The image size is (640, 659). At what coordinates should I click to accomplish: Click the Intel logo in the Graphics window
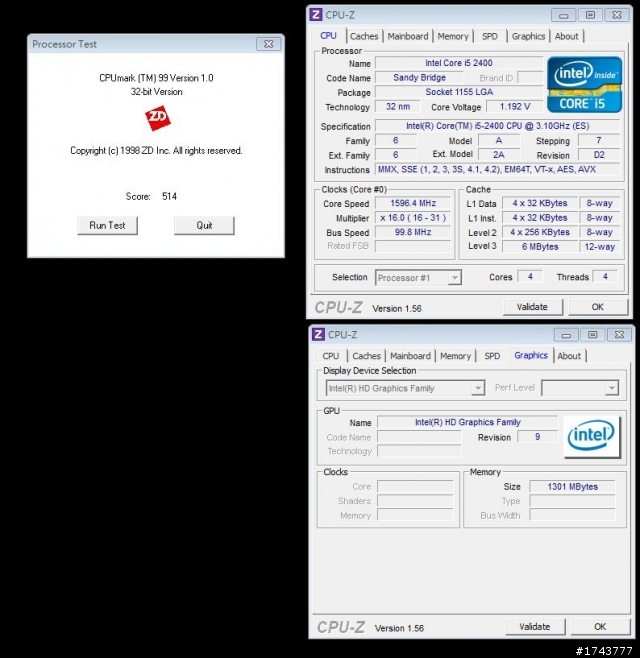click(x=591, y=436)
